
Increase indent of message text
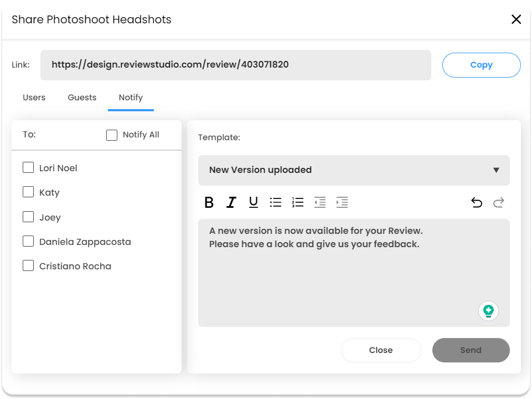[x=342, y=202]
